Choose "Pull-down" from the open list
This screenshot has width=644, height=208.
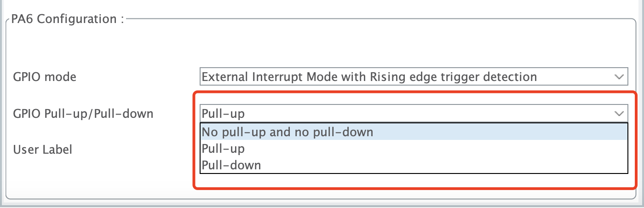231,165
